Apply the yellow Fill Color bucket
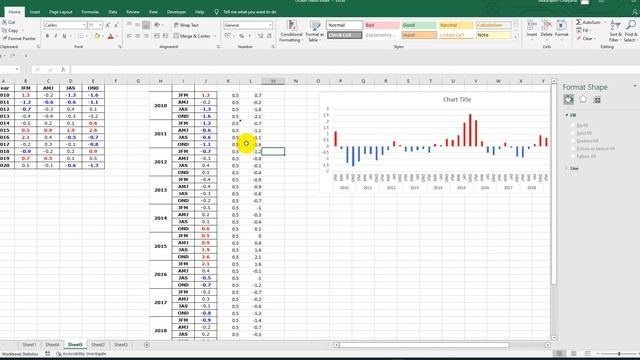This screenshot has width=640, height=360. point(97,36)
